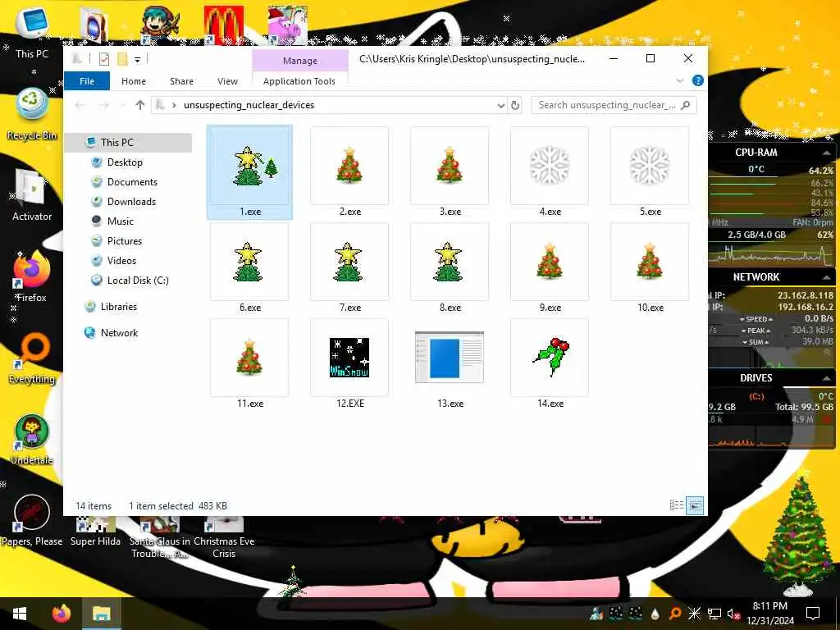Select Firefox desktop shortcut
Screen dimensions: 840x630
point(32,277)
